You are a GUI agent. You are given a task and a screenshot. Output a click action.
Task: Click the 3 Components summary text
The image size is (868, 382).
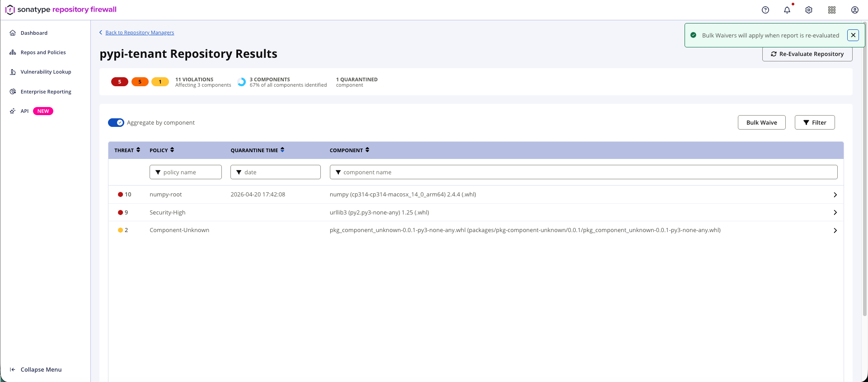pyautogui.click(x=270, y=79)
